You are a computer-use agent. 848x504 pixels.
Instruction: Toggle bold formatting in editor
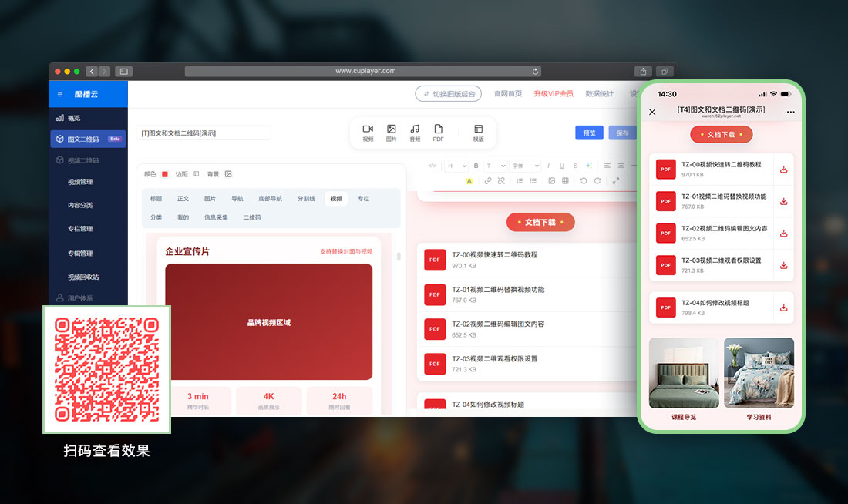[x=476, y=166]
